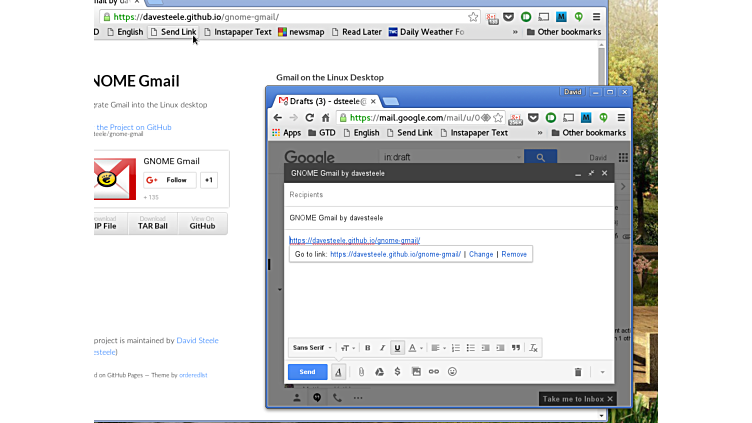Switch to the Drafts (3) browser tab
This screenshot has width=752, height=423.
[325, 101]
